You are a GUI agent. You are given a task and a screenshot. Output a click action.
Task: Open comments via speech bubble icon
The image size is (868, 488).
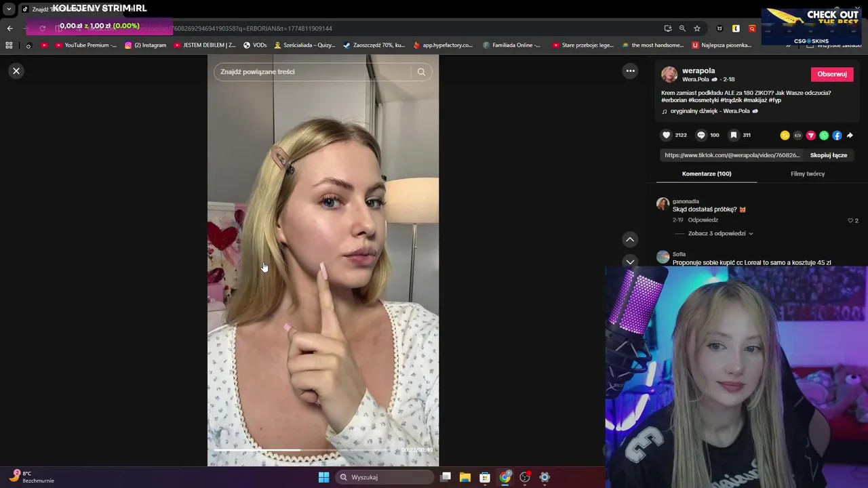pos(701,136)
